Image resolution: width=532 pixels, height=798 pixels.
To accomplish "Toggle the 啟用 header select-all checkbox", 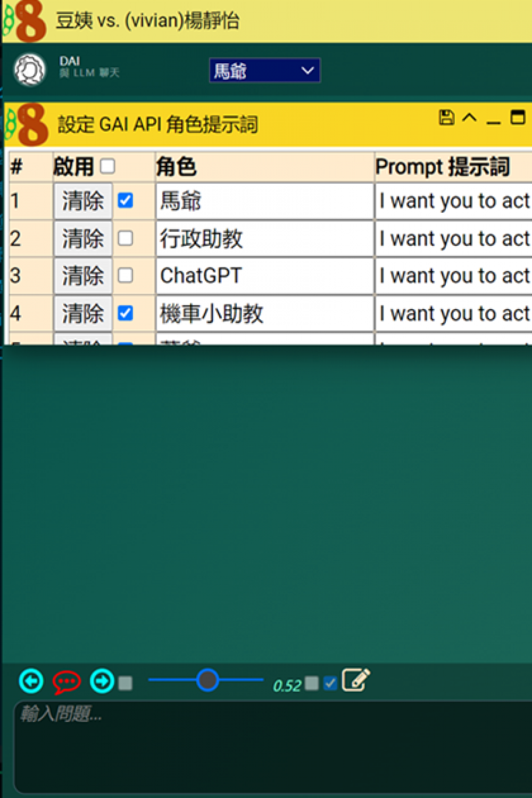I will pos(107,167).
